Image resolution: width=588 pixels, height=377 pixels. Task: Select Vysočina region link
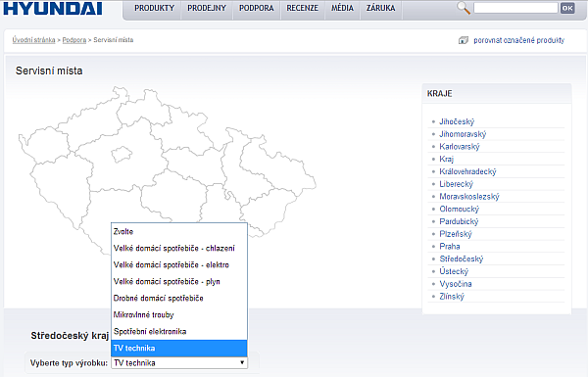[x=456, y=284]
